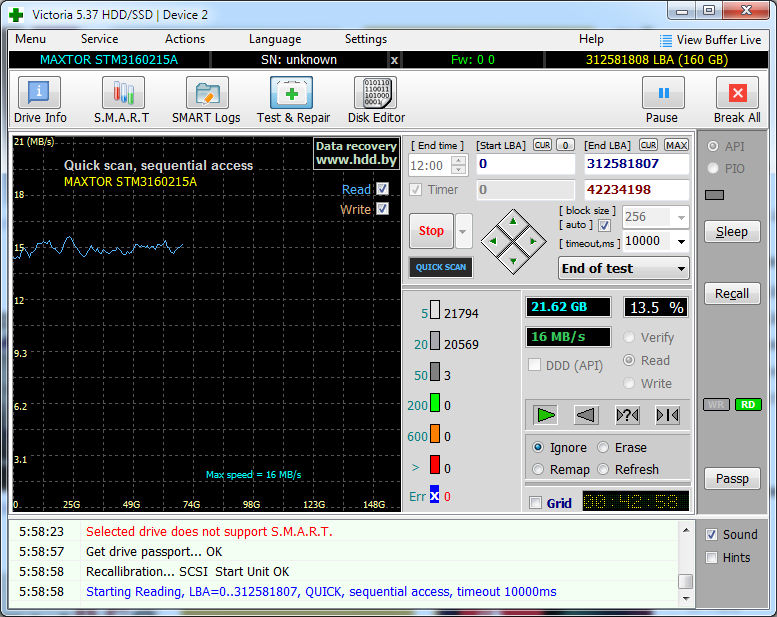Click the Pause scan icon
The height and width of the screenshot is (617, 777).
(x=663, y=93)
